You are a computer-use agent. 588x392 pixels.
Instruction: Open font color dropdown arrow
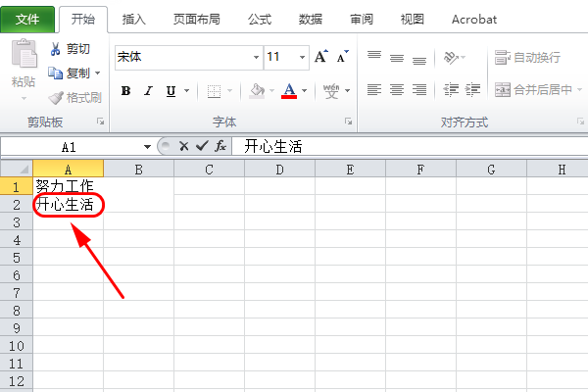(x=304, y=91)
